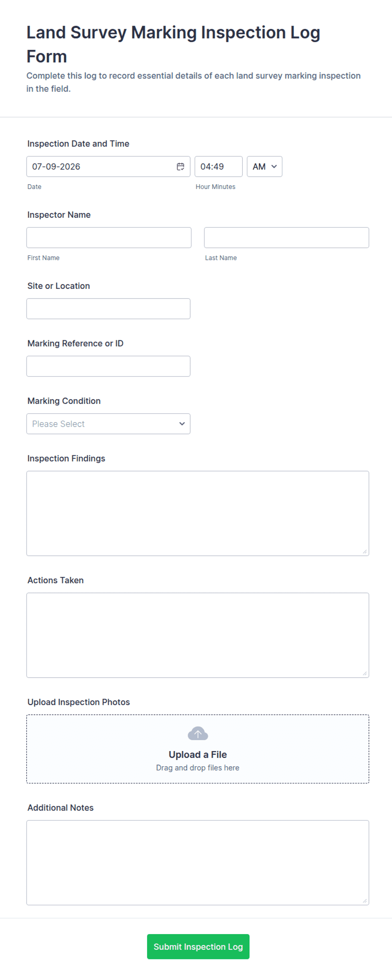Focus the Last Name input field
Image resolution: width=392 pixels, height=980 pixels.
[287, 238]
